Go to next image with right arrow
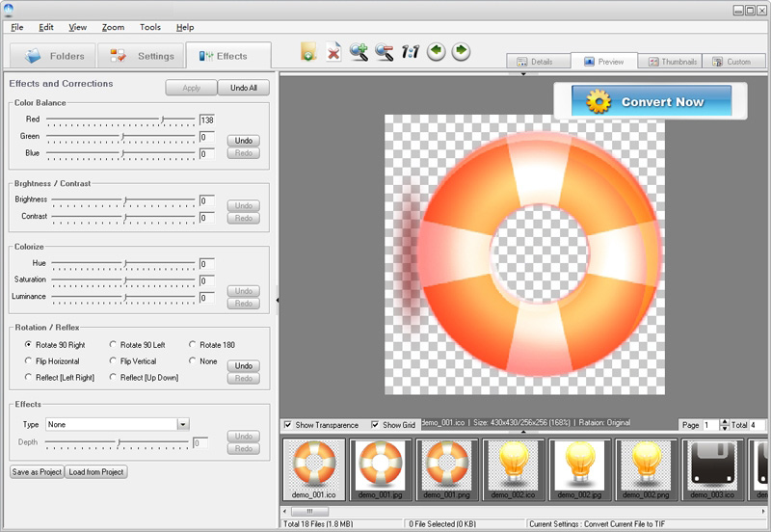Image resolution: width=771 pixels, height=532 pixels. (x=461, y=51)
